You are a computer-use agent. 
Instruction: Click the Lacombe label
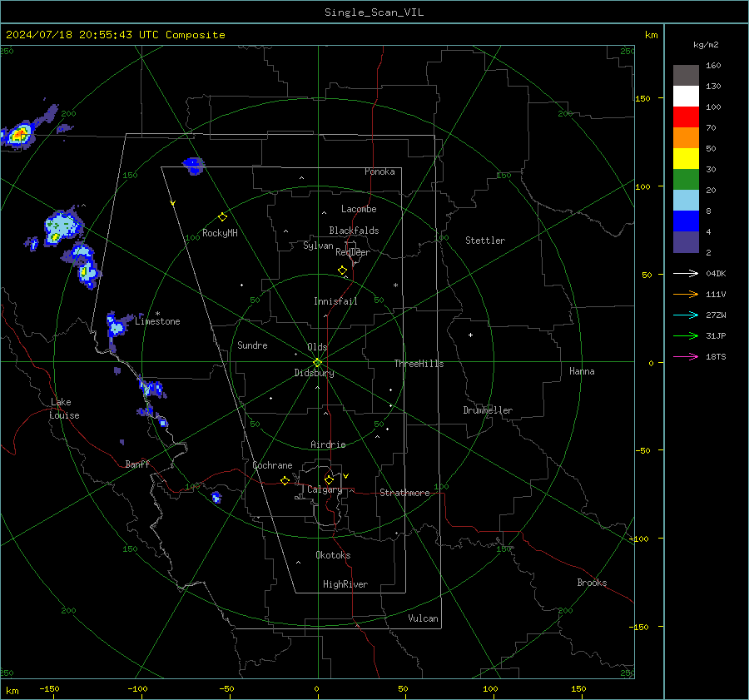coord(359,209)
